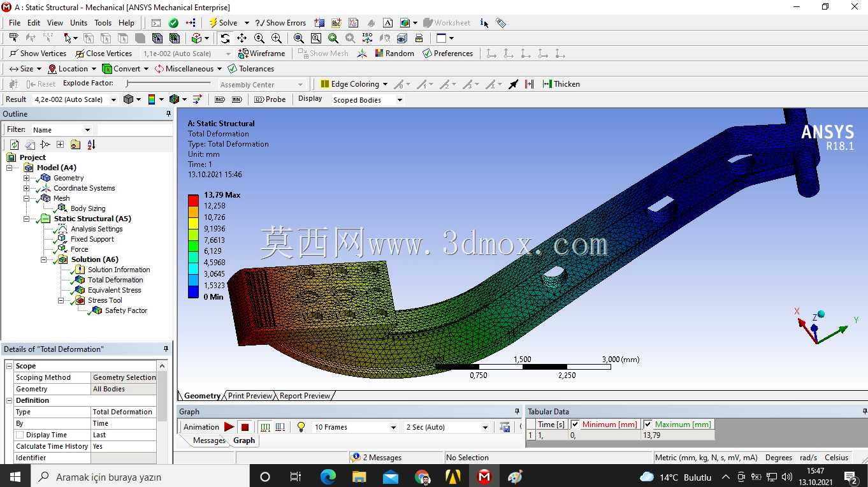Click the tag icon in the top toolbar

[x=502, y=23]
